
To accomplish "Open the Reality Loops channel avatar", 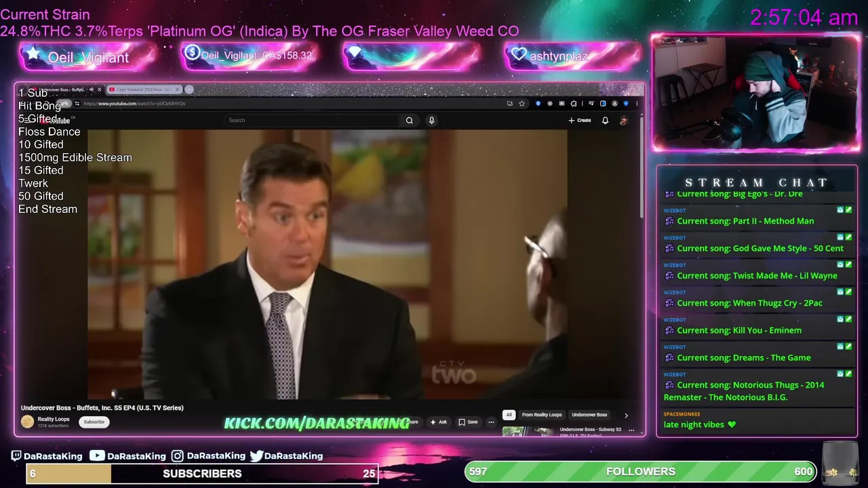I will [27, 422].
